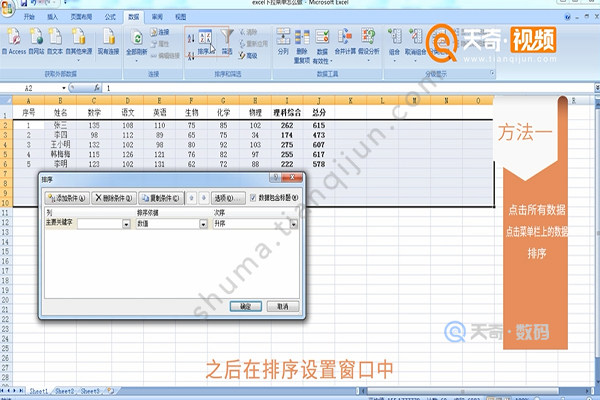
Task: Switch to the Insert (插入) ribbon tab
Action: tap(52, 17)
